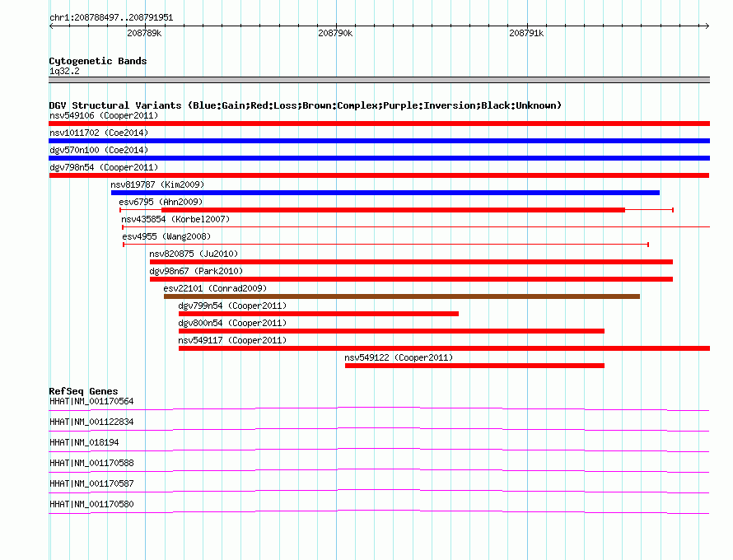Viewport: 733px width, 560px height.
Task: Click the 208791k ruler label
Action: (x=526, y=33)
